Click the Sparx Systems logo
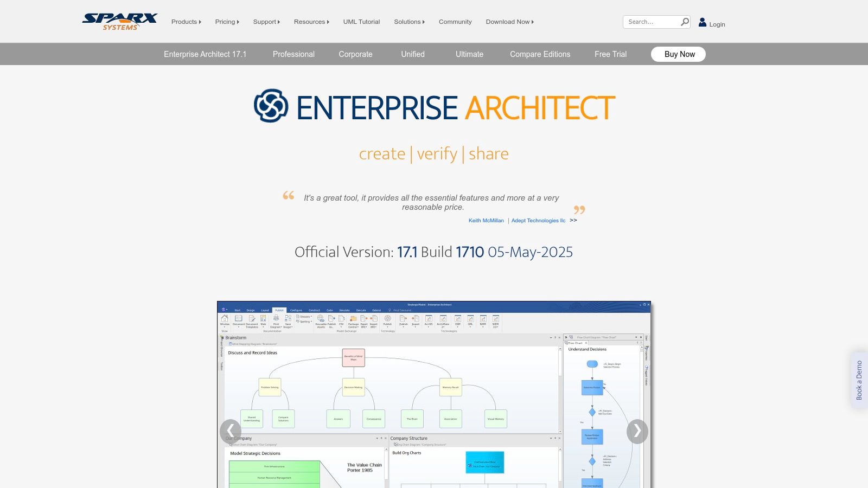This screenshot has width=868, height=488. click(x=120, y=22)
